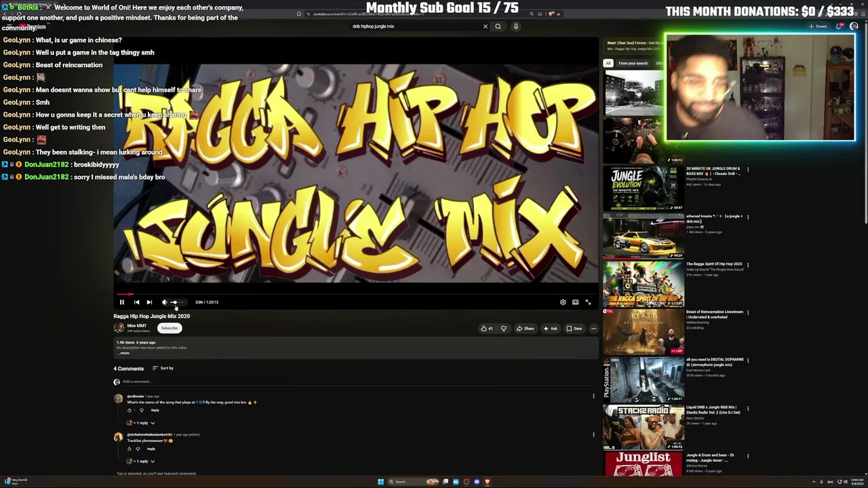The width and height of the screenshot is (868, 488).
Task: Switch player to theater mode
Action: (575, 302)
